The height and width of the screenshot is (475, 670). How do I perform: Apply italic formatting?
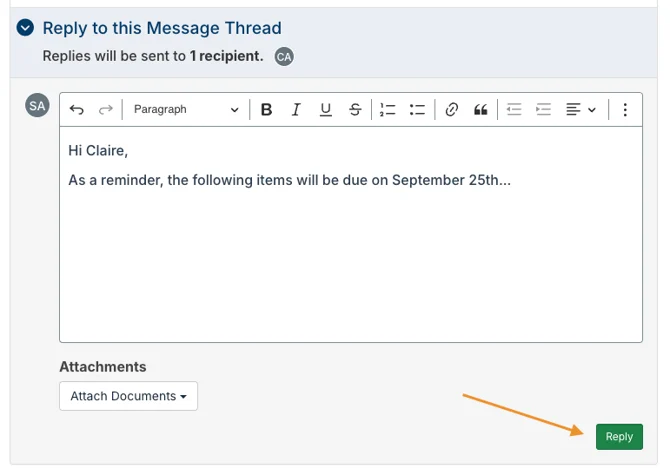coord(296,110)
